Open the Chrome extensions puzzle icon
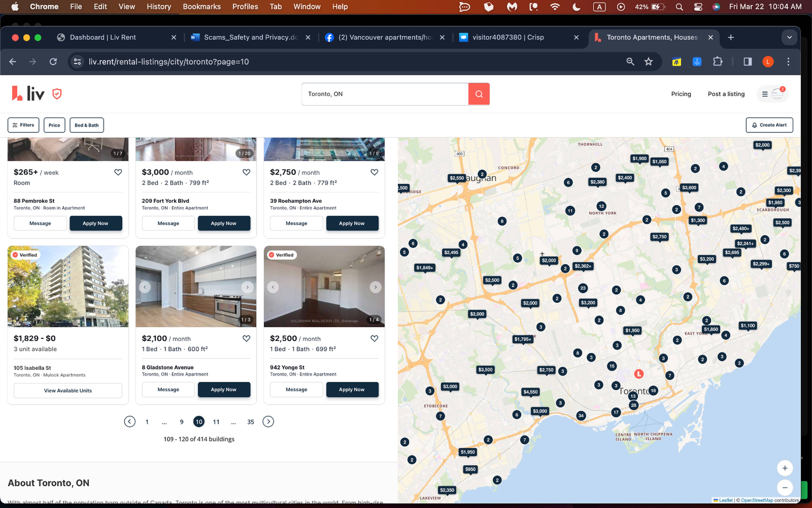The image size is (812, 508). [717, 62]
